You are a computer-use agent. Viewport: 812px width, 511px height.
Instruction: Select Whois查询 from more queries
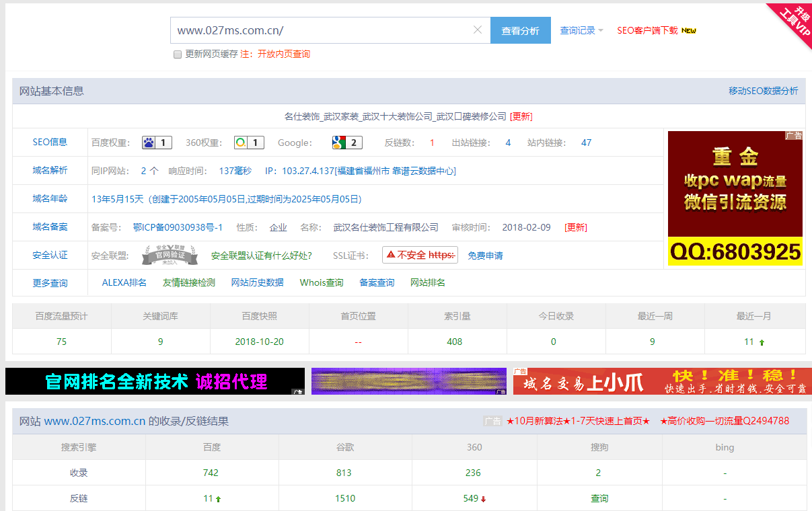click(322, 283)
